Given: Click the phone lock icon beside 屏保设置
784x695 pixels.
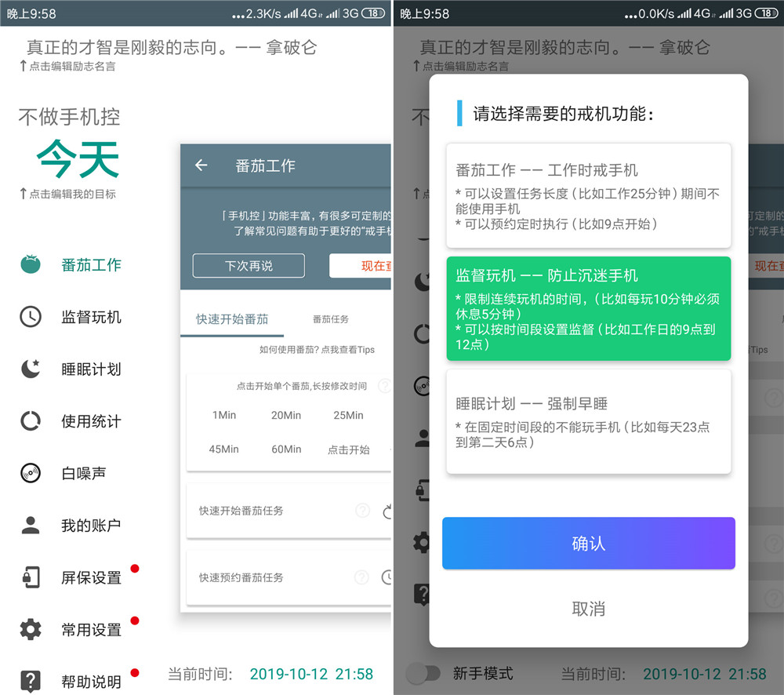Looking at the screenshot, I should pos(31,577).
